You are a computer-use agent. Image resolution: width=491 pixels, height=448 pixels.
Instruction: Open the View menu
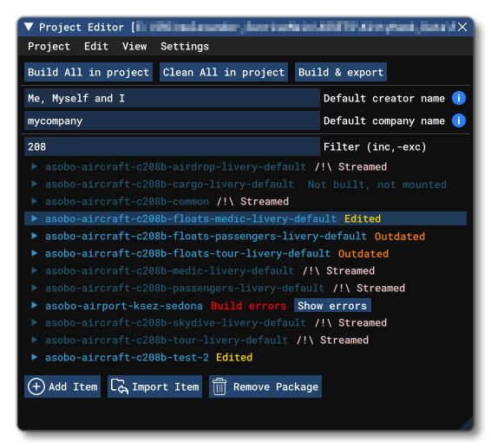coord(134,46)
